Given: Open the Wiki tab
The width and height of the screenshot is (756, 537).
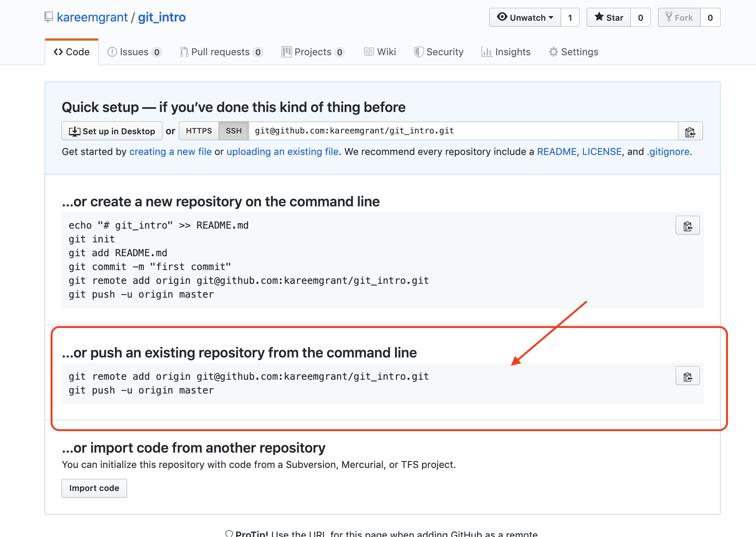Looking at the screenshot, I should [x=380, y=52].
